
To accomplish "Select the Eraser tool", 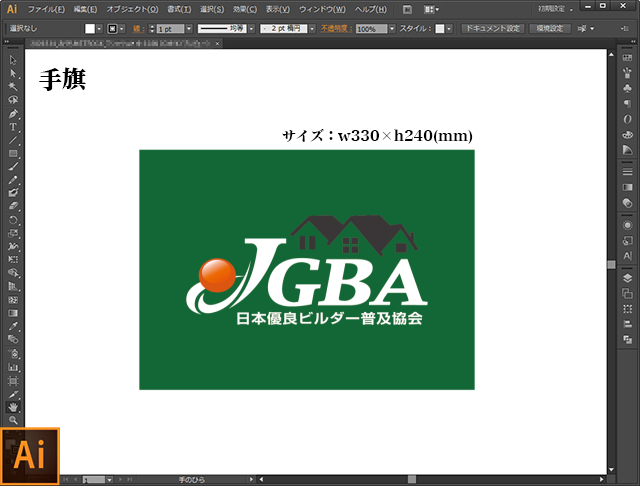I will tap(13, 206).
